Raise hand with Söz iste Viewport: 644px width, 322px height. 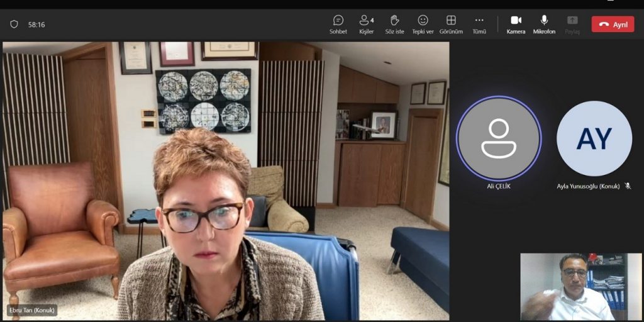click(x=394, y=24)
